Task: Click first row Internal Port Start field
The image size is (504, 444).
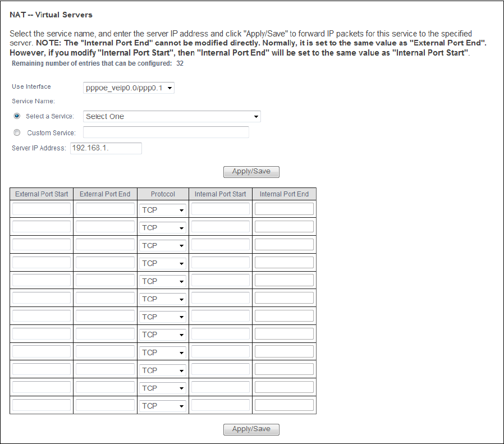Action: (x=221, y=209)
